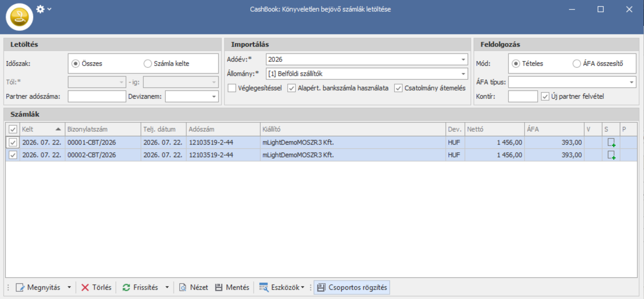The image size is (644, 299).
Task: Sort by Kiállító column header
Action: 353,129
